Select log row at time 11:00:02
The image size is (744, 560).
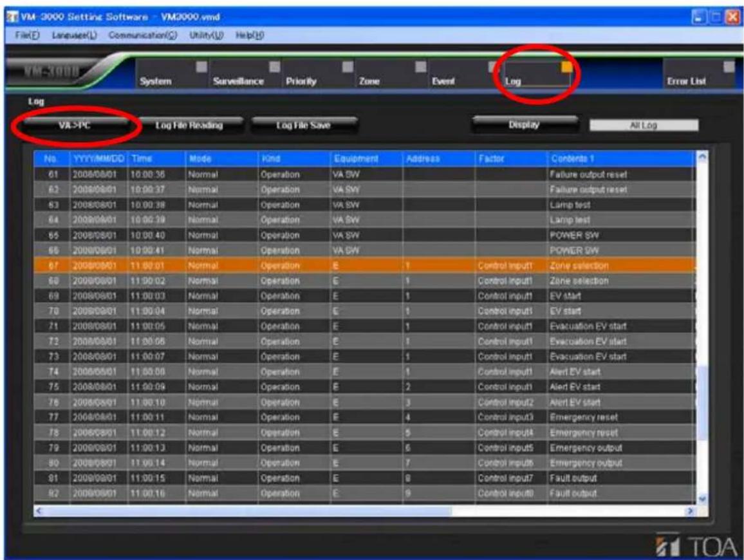364,281
